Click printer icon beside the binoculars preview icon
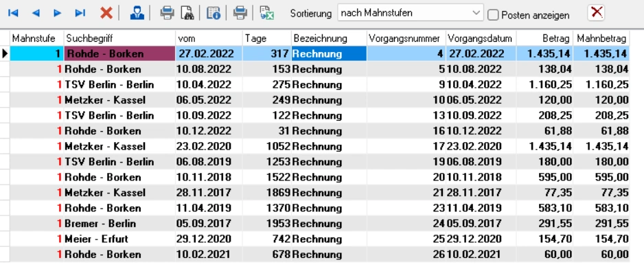The width and height of the screenshot is (644, 271). click(x=167, y=13)
